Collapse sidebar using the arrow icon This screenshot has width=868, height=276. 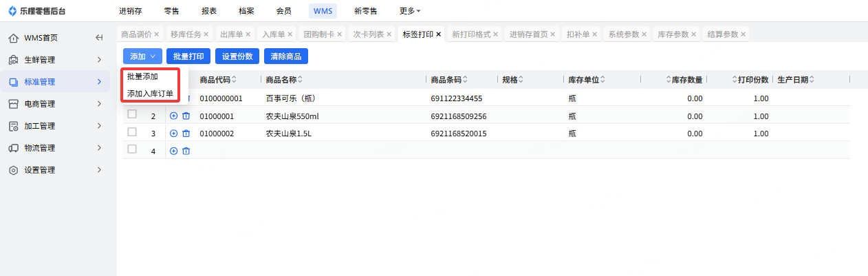point(99,38)
